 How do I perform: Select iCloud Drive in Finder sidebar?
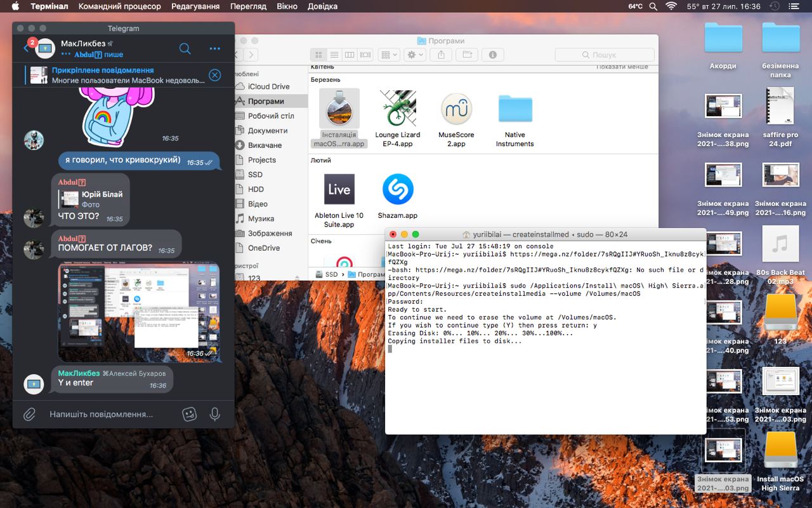(268, 86)
